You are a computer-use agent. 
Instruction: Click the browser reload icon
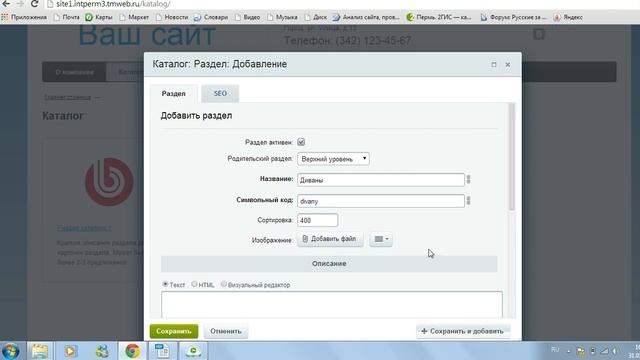click(x=34, y=4)
